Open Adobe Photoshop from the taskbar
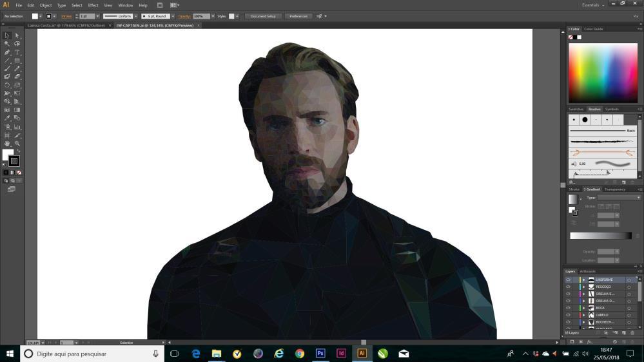Screen dimensions: 644x362 (x=320, y=354)
